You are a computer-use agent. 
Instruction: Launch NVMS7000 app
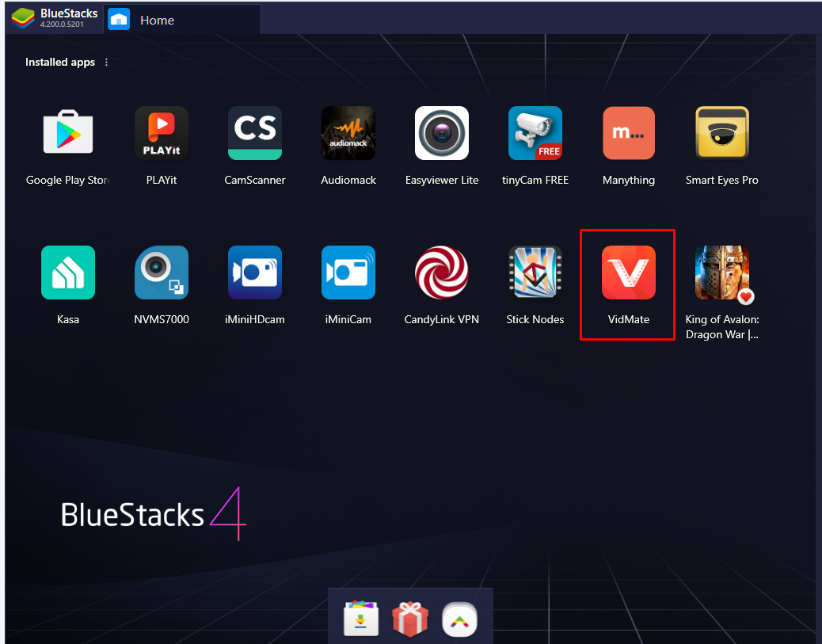[x=162, y=272]
